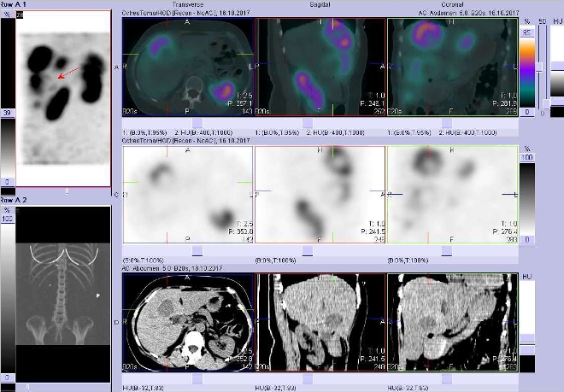Click the SPECT grayscale upper value 100
This screenshot has height=392, width=564.
pos(527,159)
